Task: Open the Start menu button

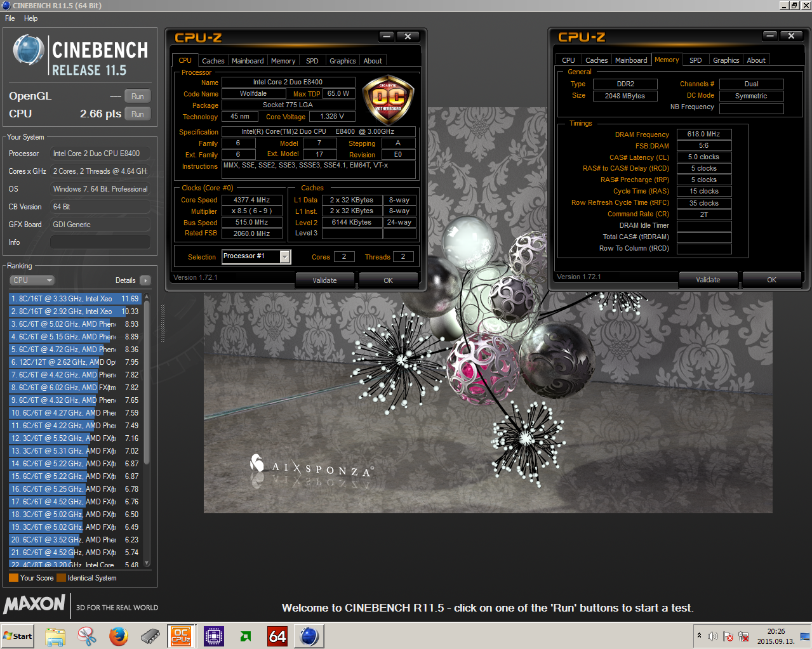Action: [18, 636]
